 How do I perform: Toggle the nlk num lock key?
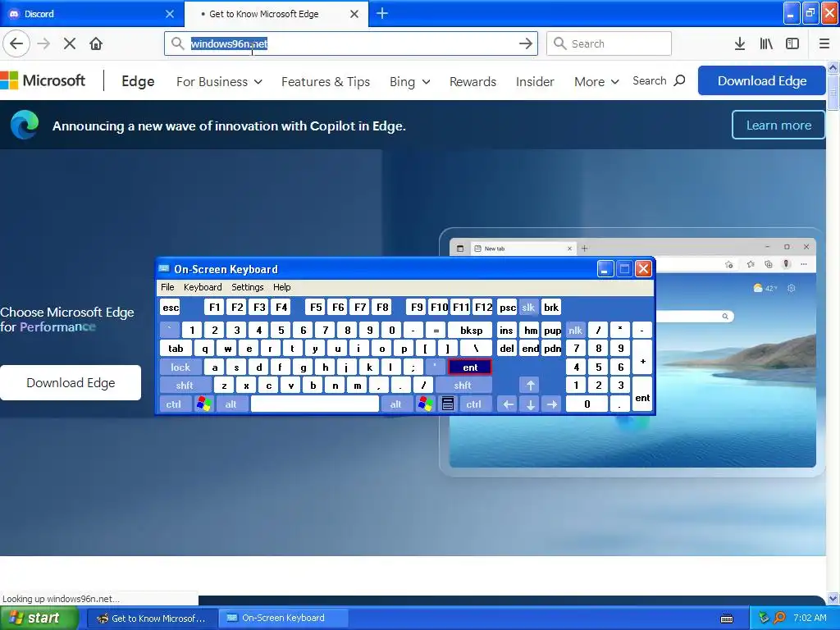coord(575,330)
